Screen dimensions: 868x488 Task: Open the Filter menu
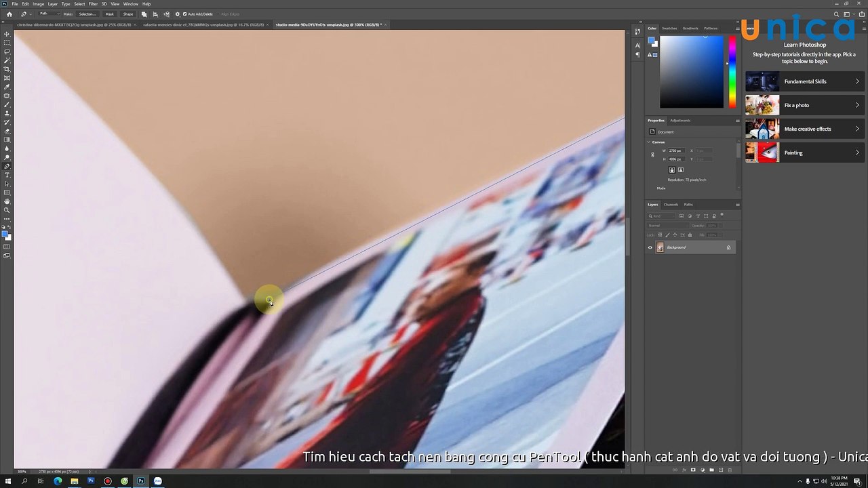point(93,4)
